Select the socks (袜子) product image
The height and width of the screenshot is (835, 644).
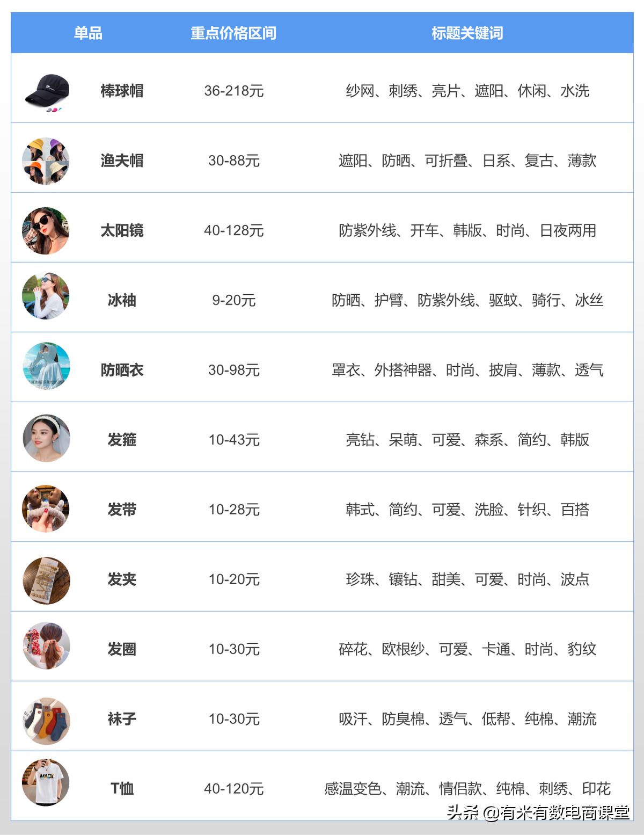[x=47, y=721]
